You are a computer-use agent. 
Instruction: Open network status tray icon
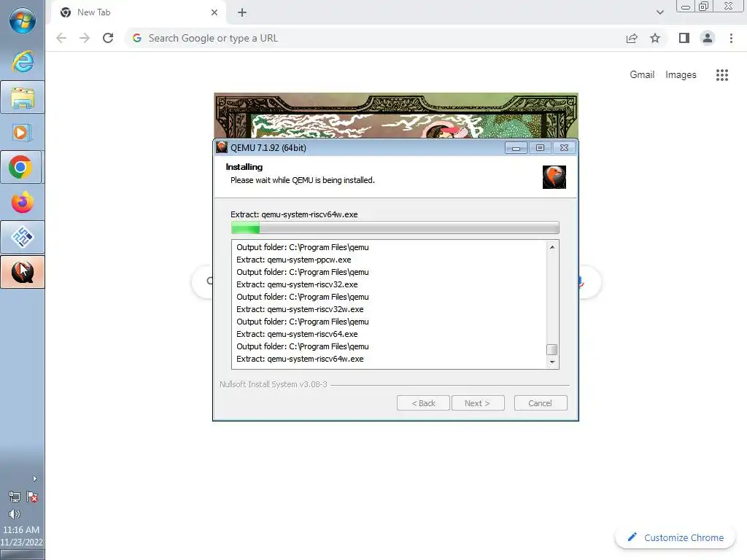pos(15,497)
